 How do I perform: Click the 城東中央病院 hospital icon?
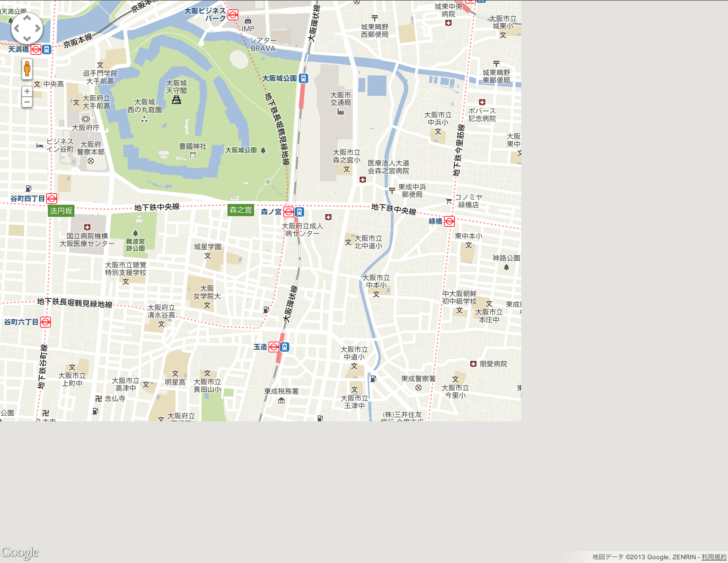448,23
